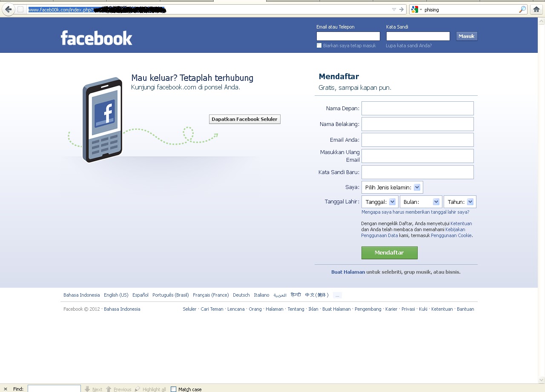Open the Privasi footer link

tap(408, 309)
